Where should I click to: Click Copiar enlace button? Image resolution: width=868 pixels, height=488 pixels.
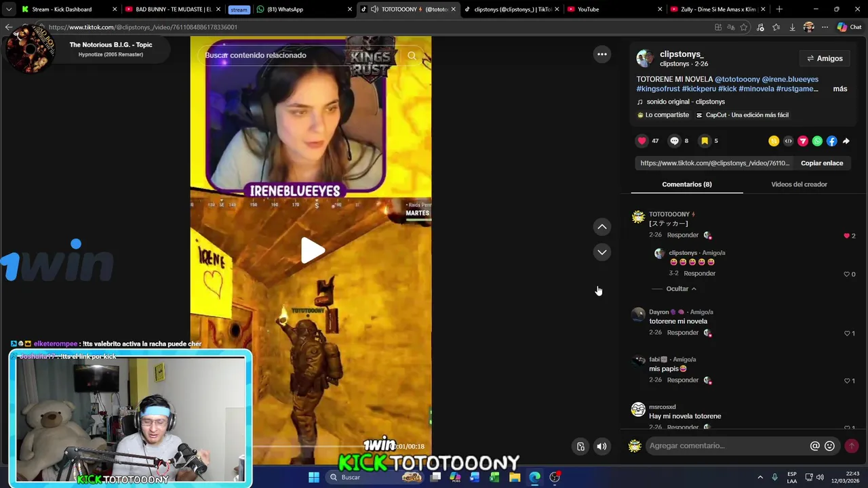[822, 163]
